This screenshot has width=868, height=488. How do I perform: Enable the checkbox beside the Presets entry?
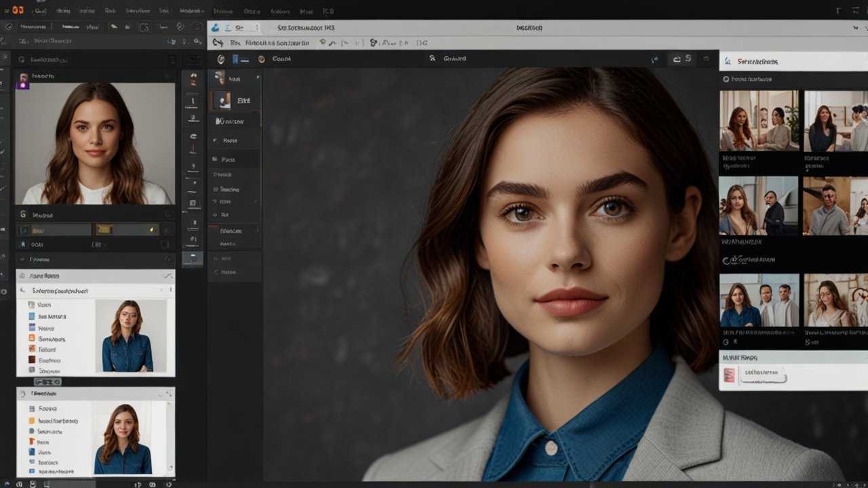[22, 260]
